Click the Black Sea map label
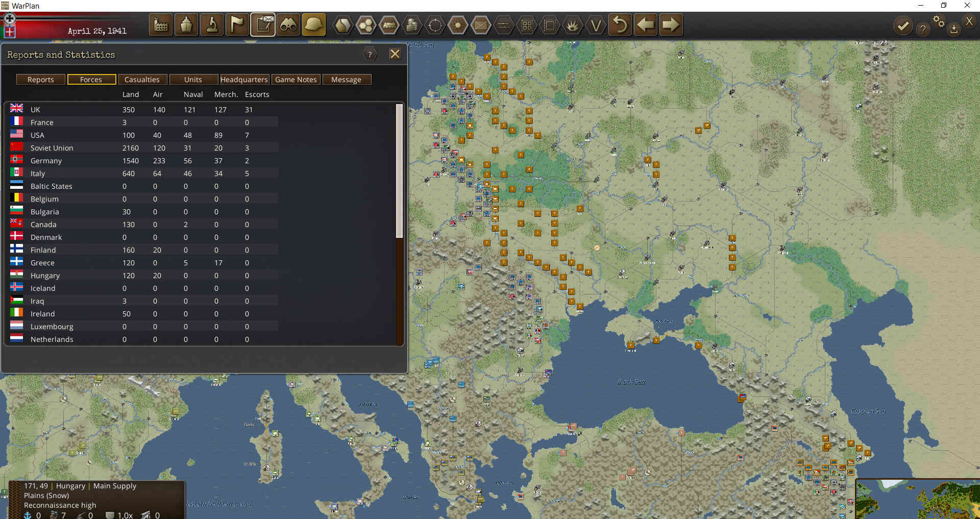Screen dimensions: 980x519 click(x=631, y=382)
